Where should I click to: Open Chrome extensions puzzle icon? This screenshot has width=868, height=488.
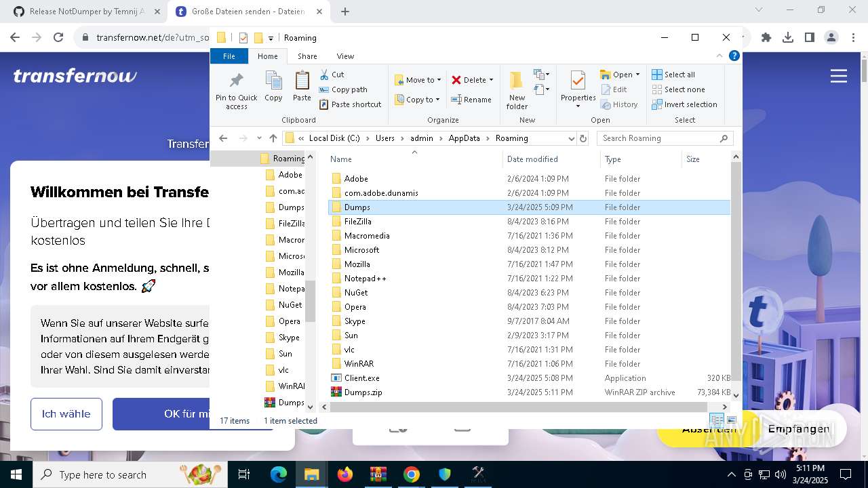766,38
